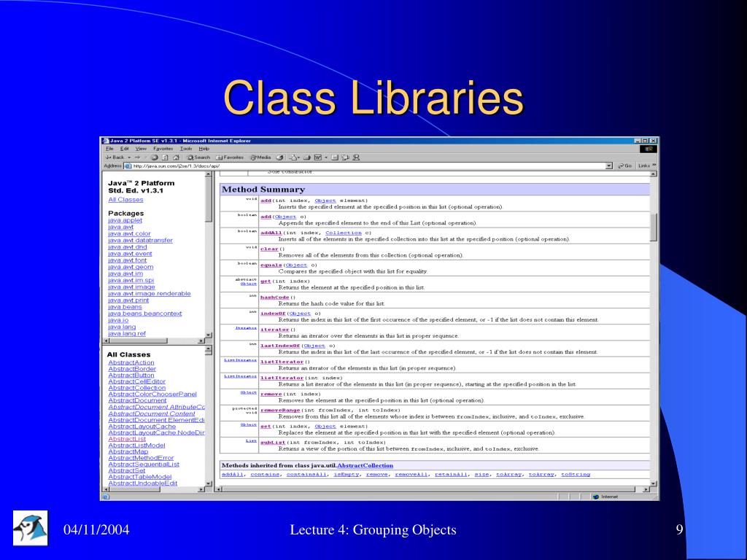
Task: Open the IE window system menu icon
Action: pyautogui.click(x=106, y=141)
